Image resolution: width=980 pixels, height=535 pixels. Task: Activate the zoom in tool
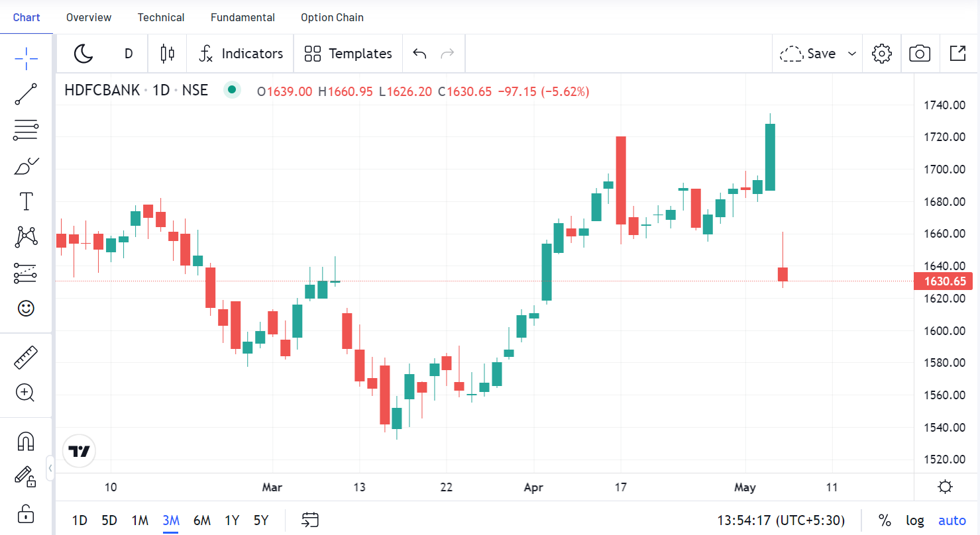click(26, 393)
